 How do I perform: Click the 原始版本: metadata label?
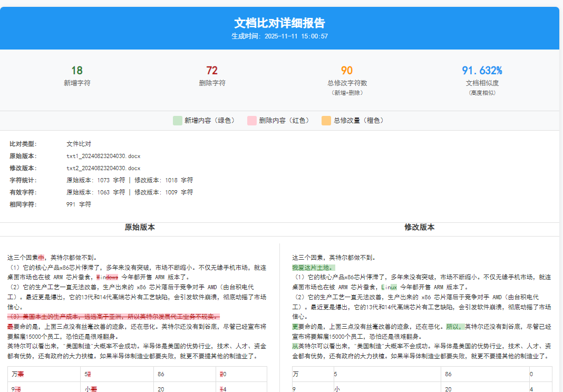tap(23, 156)
